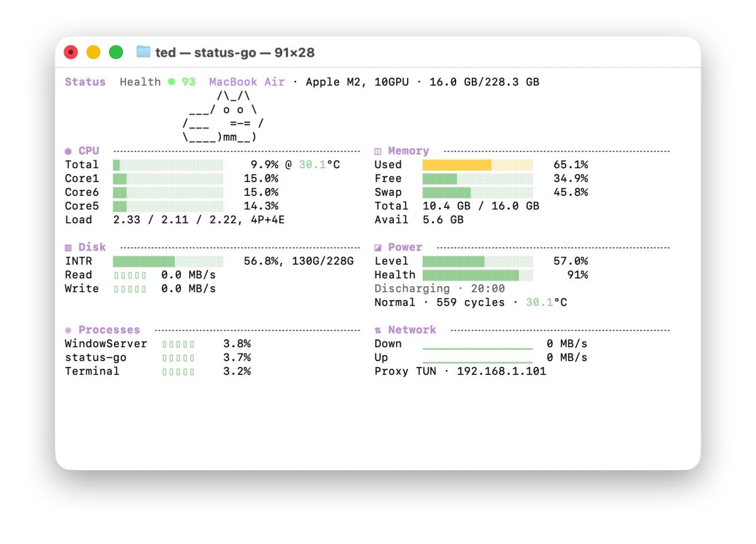Click the yellow Memory Used bar
The width and height of the screenshot is (756, 544).
478,165
